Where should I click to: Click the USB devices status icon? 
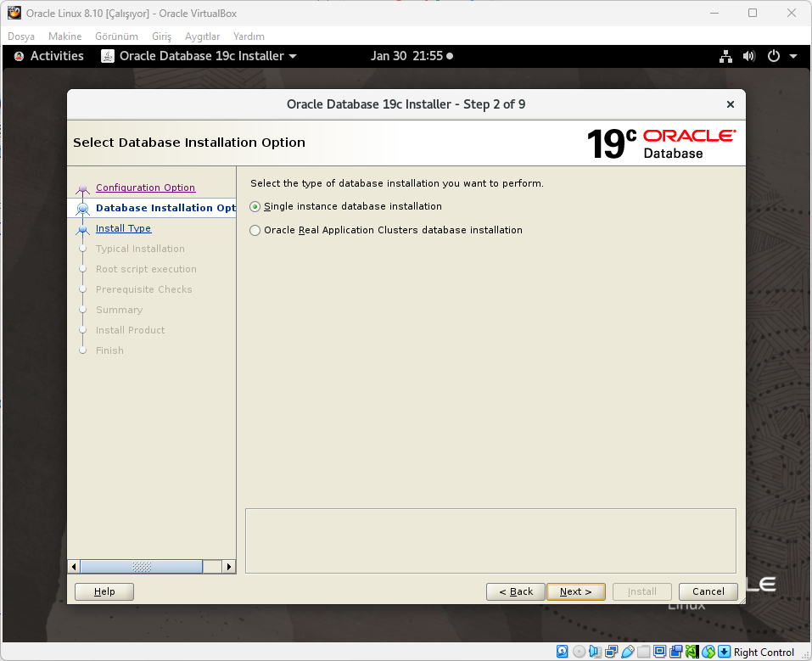pyautogui.click(x=627, y=652)
